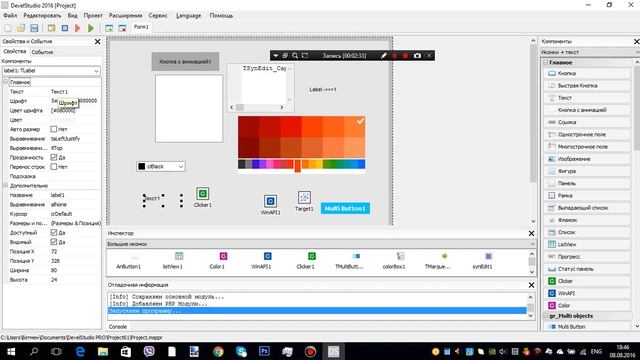Collapse the gr_Multi objects components group

tap(545, 316)
